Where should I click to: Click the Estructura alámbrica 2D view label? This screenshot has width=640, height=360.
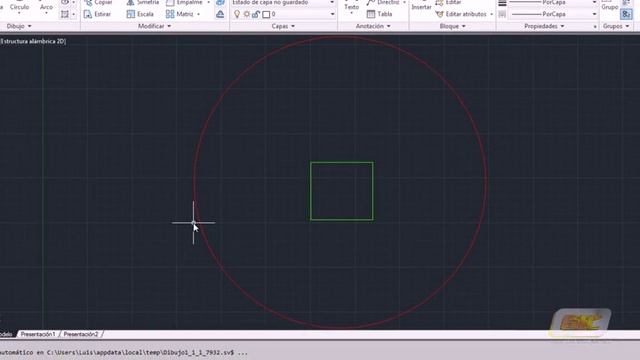33,41
